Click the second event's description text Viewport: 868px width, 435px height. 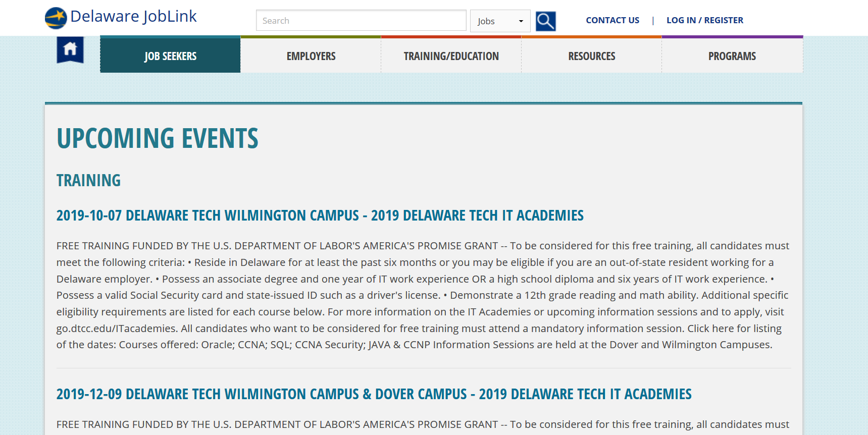tap(423, 425)
